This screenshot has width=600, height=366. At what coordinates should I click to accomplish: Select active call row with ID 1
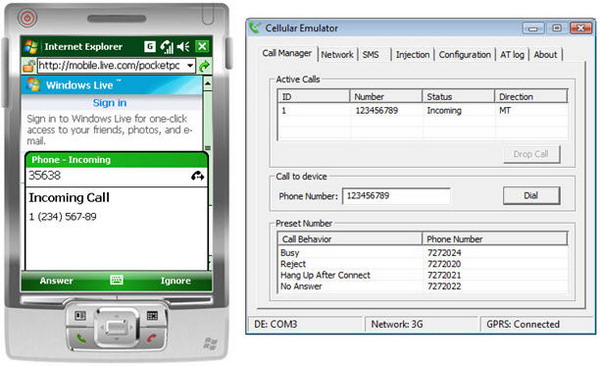(422, 111)
